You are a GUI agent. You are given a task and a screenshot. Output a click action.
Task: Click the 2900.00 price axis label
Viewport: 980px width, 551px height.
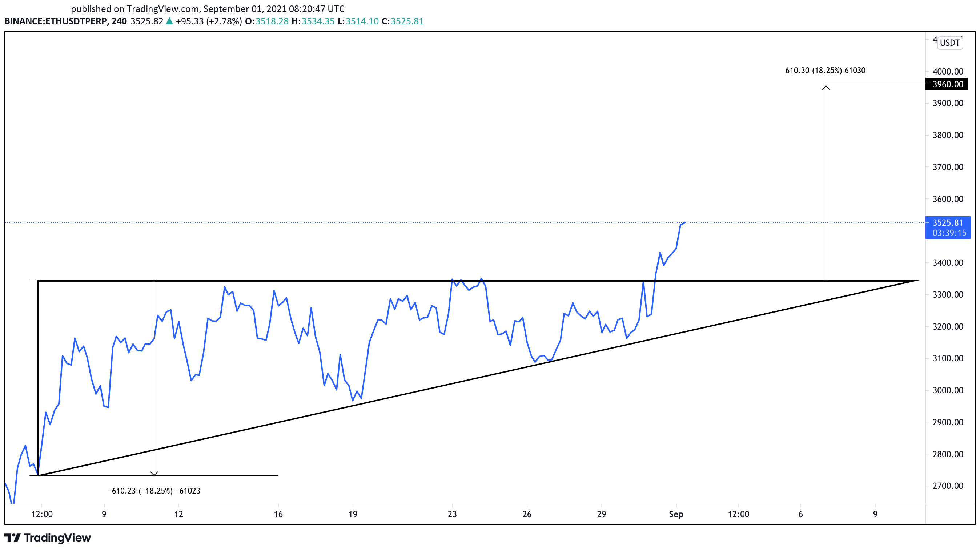[948, 422]
